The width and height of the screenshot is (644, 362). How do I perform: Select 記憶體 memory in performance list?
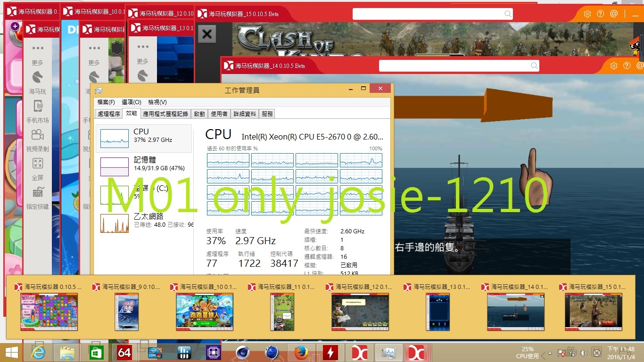click(144, 166)
